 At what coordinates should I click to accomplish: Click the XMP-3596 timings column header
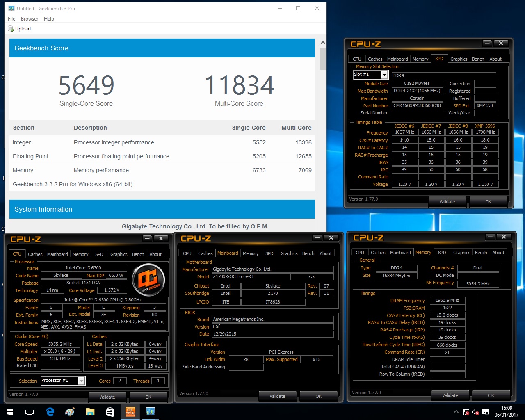(x=485, y=126)
